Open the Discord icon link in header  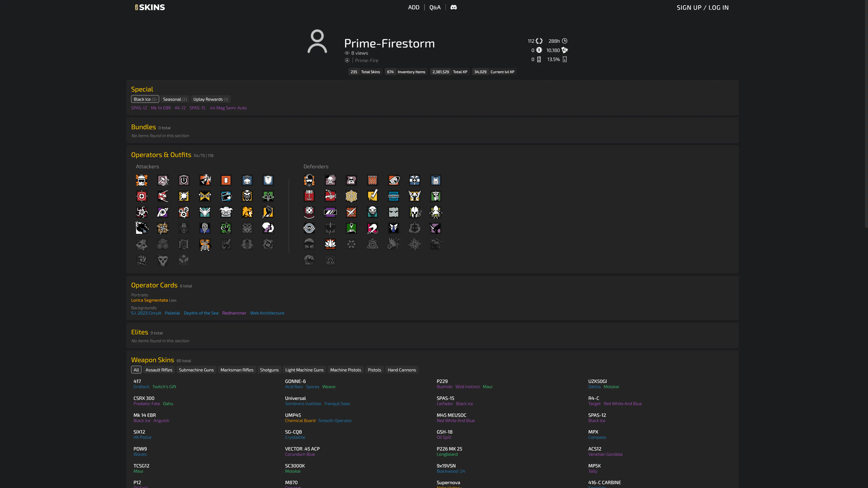[x=453, y=7]
